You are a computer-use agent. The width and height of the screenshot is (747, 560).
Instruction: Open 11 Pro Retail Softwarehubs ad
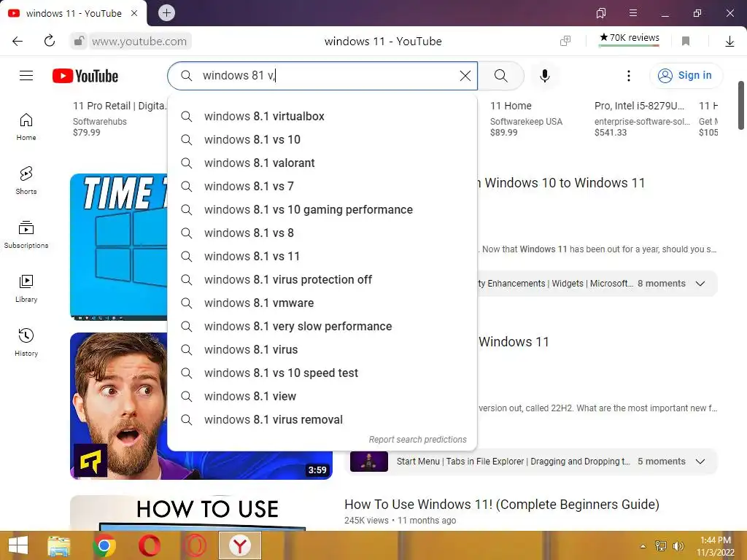point(119,119)
